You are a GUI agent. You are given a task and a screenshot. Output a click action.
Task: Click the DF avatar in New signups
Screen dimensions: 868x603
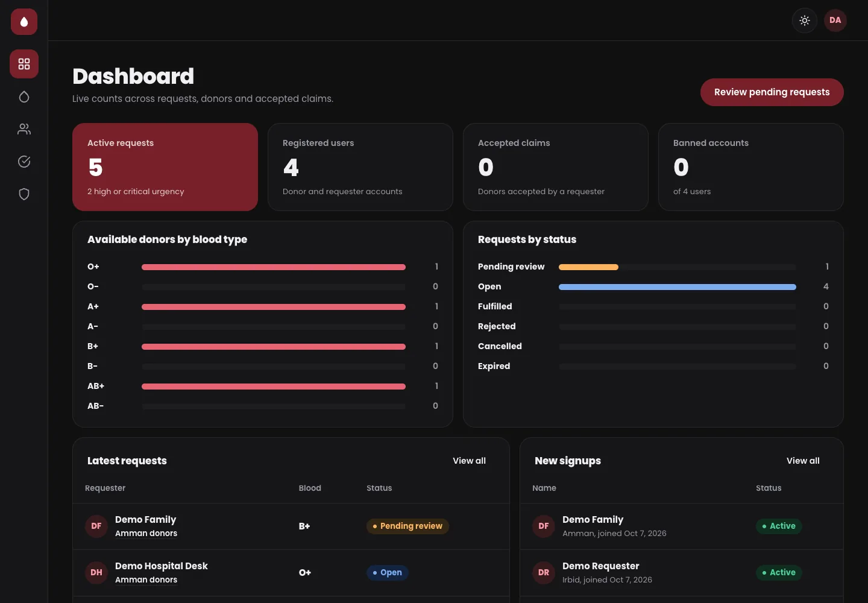click(x=544, y=526)
